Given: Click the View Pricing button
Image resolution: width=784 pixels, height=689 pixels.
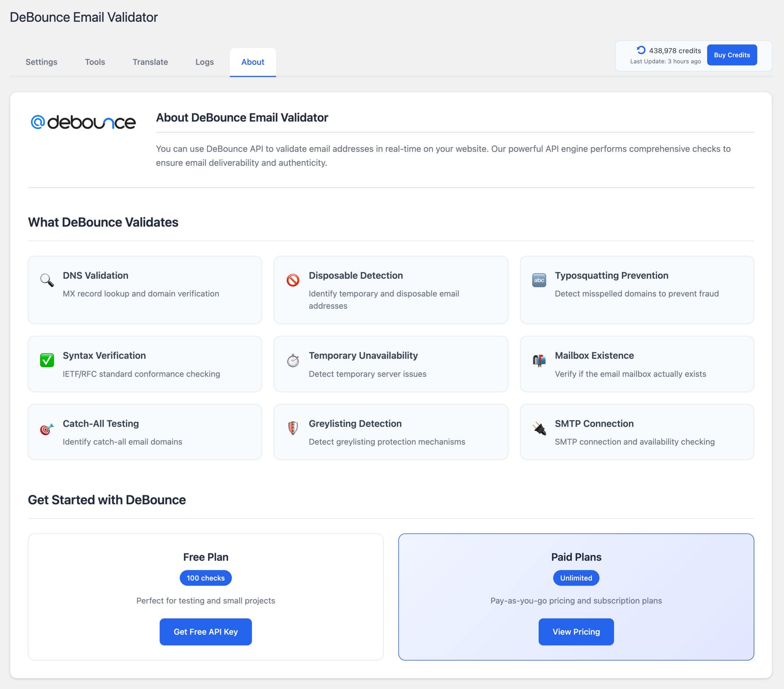Looking at the screenshot, I should (x=576, y=631).
